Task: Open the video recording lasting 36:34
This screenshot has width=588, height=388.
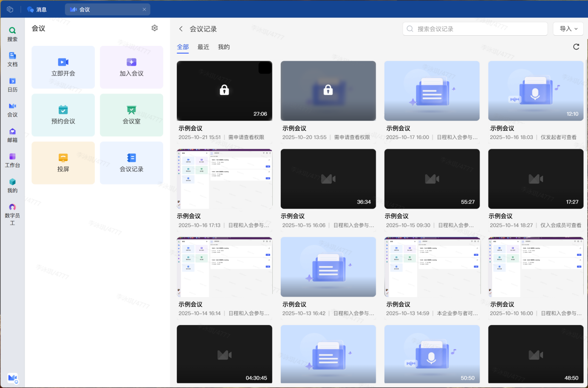Action: click(328, 179)
